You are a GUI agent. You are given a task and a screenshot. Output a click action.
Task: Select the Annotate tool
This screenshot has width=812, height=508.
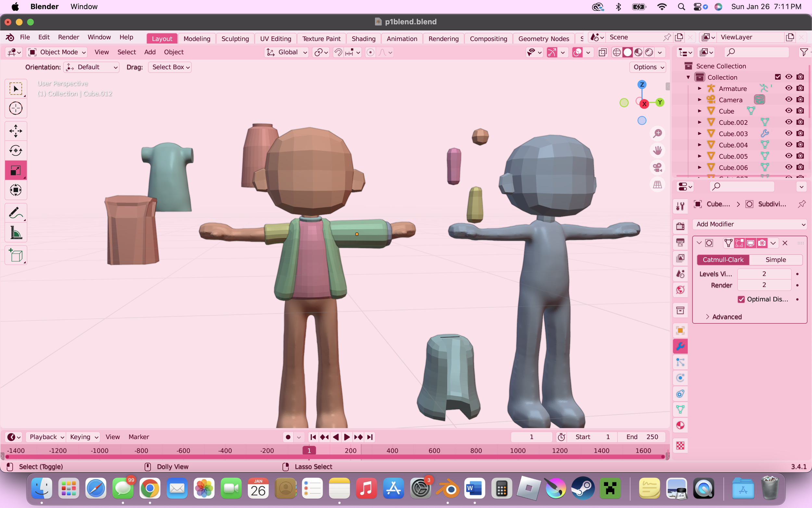tap(16, 213)
